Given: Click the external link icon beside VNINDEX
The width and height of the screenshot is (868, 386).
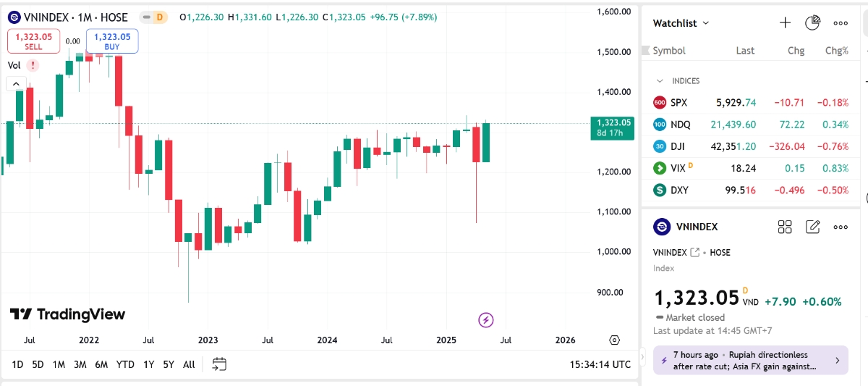Looking at the screenshot, I should click(x=695, y=253).
